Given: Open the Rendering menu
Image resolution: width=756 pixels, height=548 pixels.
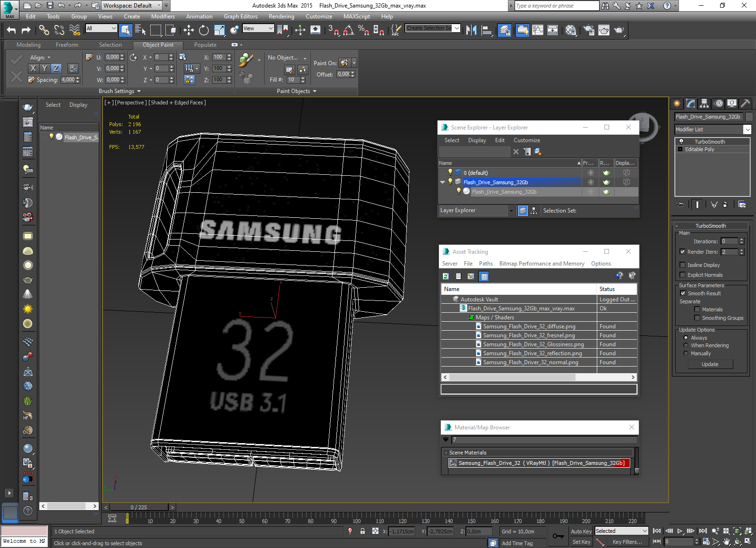Looking at the screenshot, I should tap(281, 17).
